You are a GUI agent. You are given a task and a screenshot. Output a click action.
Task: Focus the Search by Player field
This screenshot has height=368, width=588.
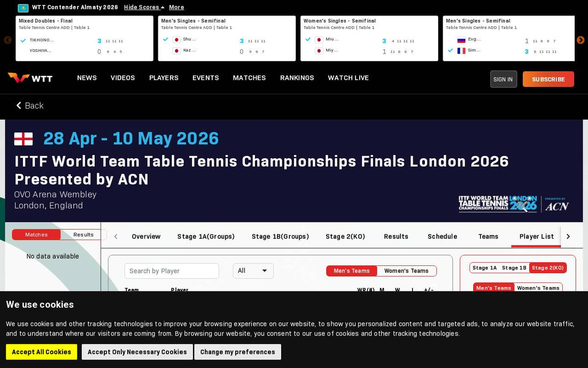(172, 271)
